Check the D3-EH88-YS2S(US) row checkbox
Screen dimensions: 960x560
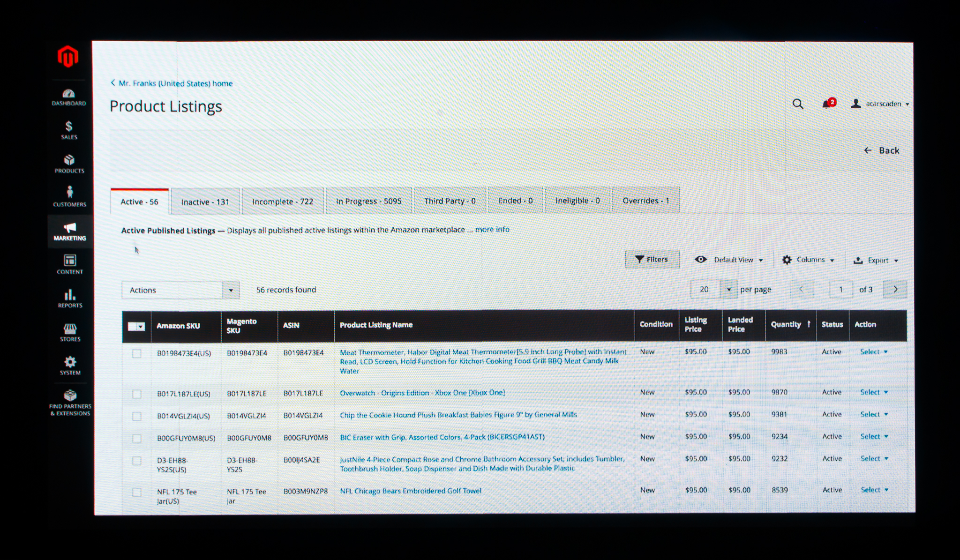[x=136, y=461]
